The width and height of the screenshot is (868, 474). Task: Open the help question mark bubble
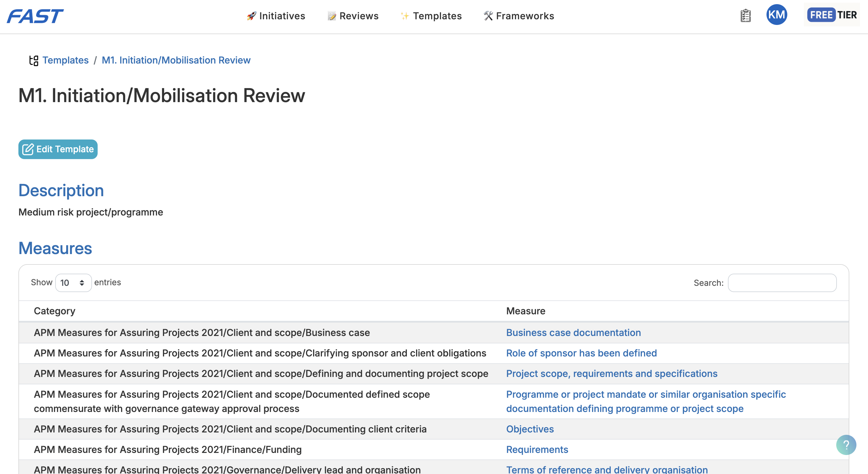(846, 445)
